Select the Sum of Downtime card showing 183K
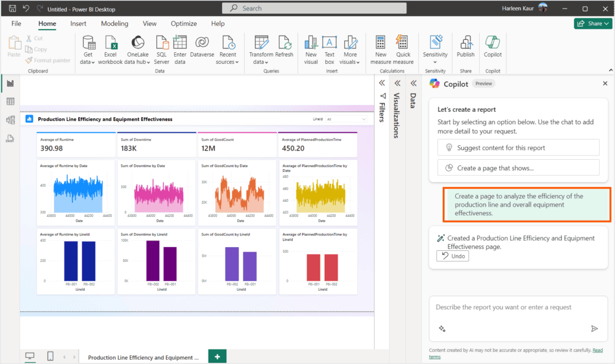Screen dimensions: 615x364 click(156, 144)
